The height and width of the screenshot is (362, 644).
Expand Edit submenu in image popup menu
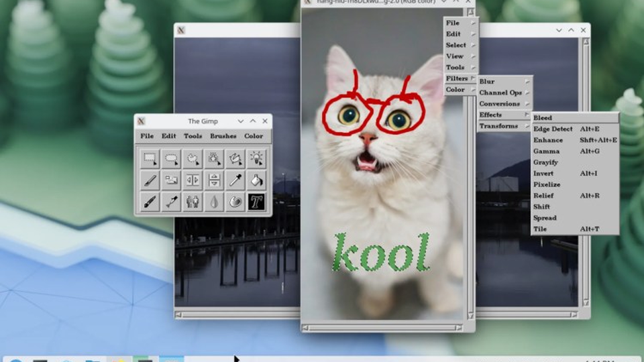pos(460,34)
